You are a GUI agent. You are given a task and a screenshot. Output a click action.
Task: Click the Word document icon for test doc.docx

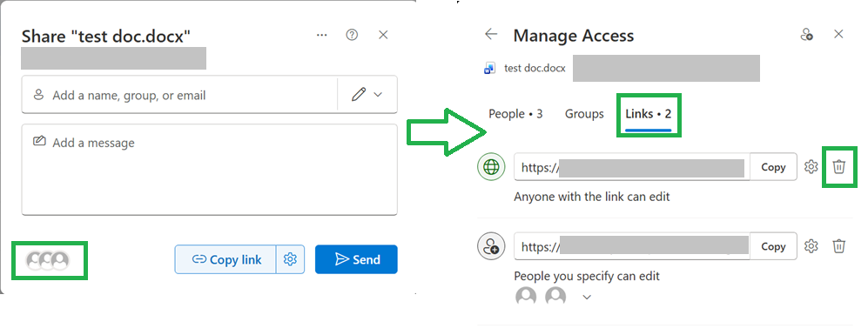(x=490, y=69)
